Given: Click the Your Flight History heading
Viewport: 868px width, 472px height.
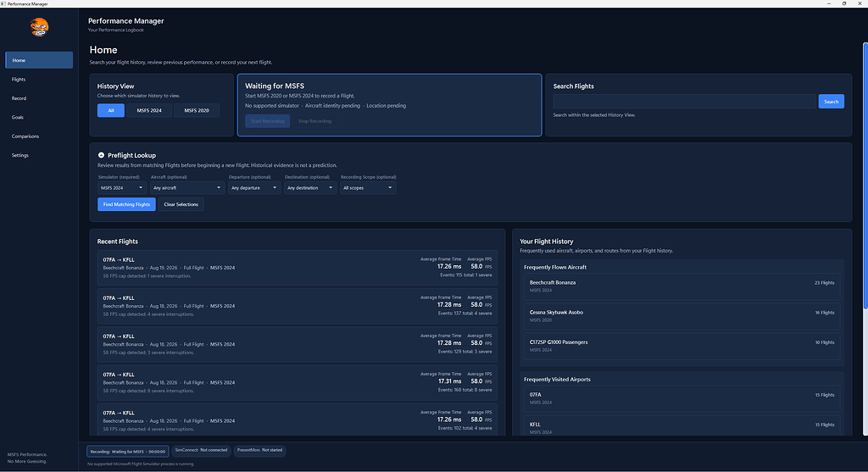Looking at the screenshot, I should [547, 242].
